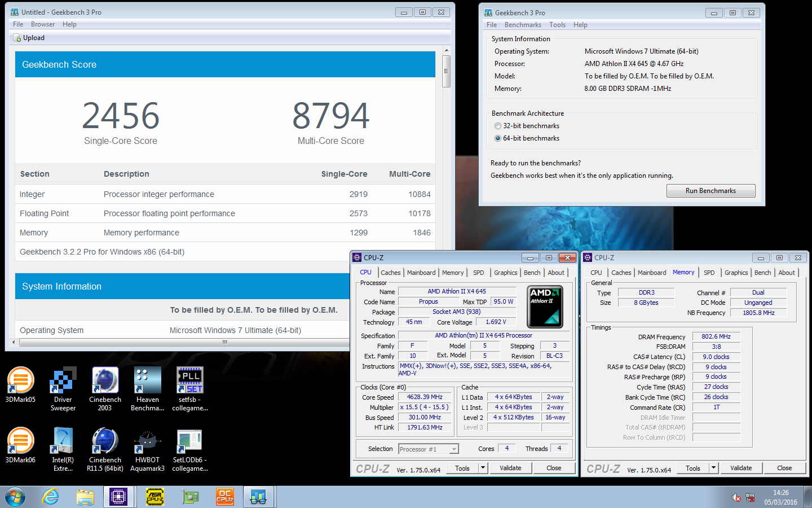Click the Tools button in the CPU-Z Memory window
The width and height of the screenshot is (812, 508).
693,468
